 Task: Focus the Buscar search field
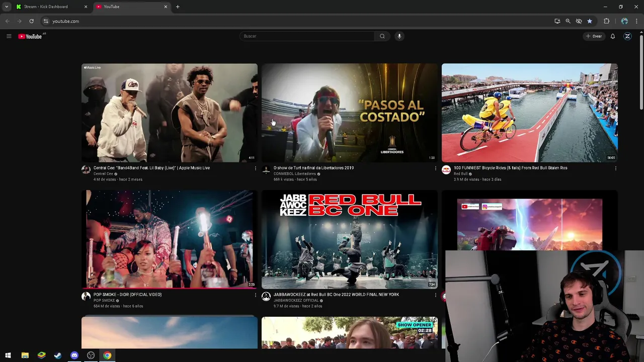[x=307, y=36]
